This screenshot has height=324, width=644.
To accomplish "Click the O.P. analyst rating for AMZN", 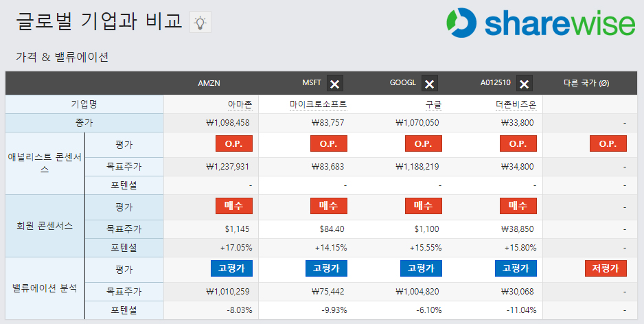I will click(x=234, y=144).
